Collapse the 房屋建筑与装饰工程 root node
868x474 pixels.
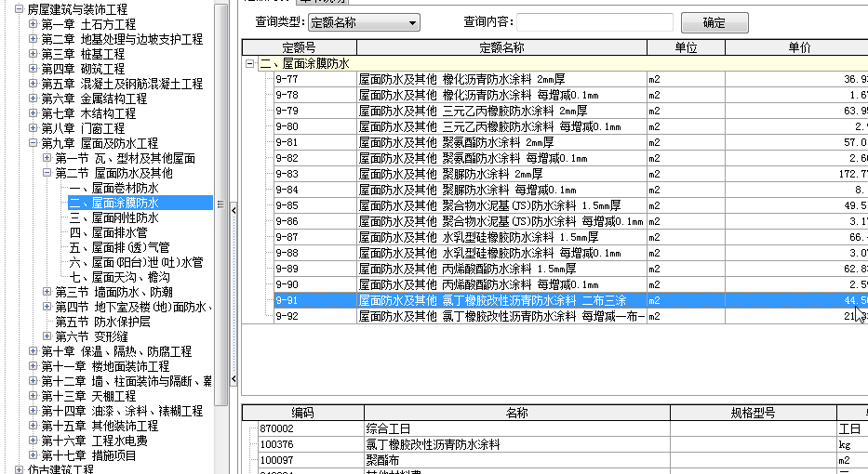click(x=19, y=9)
